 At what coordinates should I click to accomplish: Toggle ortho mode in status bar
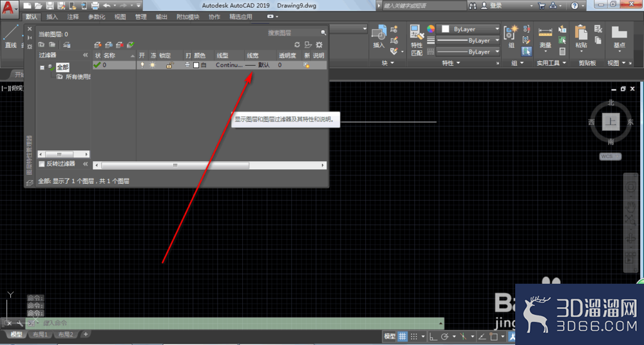click(433, 337)
